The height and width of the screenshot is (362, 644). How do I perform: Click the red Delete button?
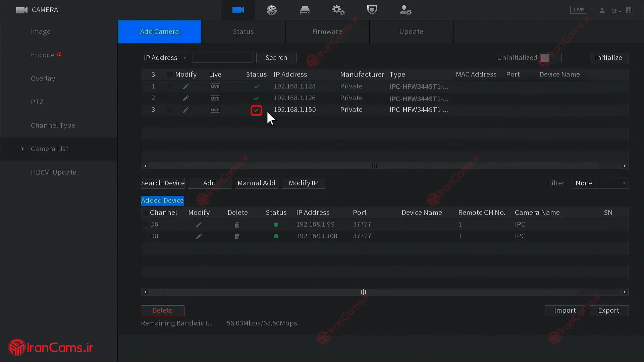(163, 310)
